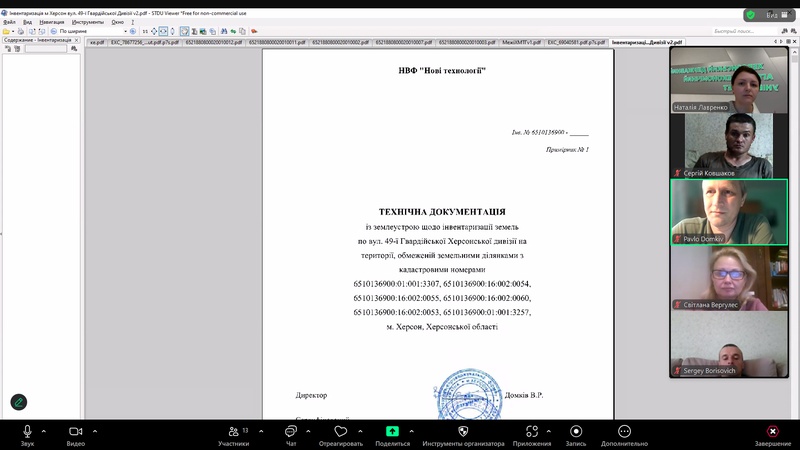This screenshot has height=450, width=800.
Task: Expand the chevron next to Участники
Action: pyautogui.click(x=261, y=431)
